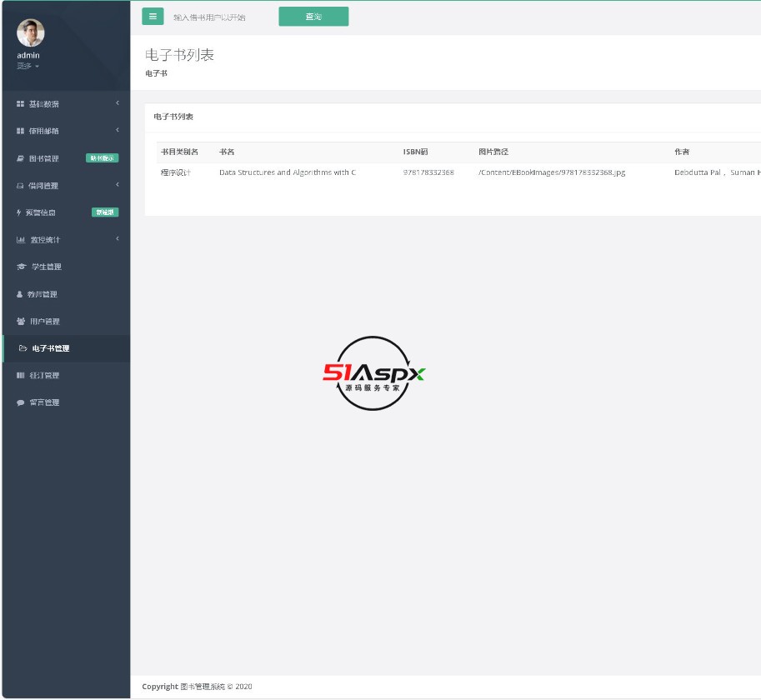Select the /Content/EBookImages image path cell

click(x=552, y=172)
